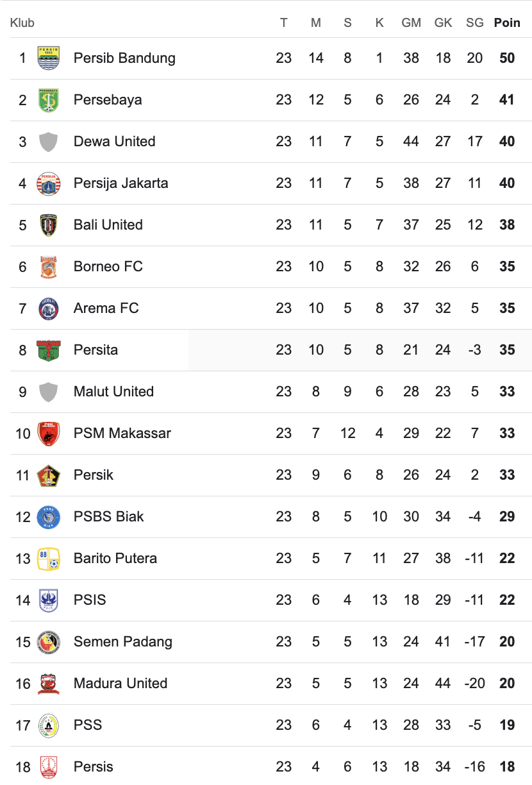Viewport: 532px width, 785px height.
Task: Click the Persib Bandung club crest
Action: tap(49, 58)
